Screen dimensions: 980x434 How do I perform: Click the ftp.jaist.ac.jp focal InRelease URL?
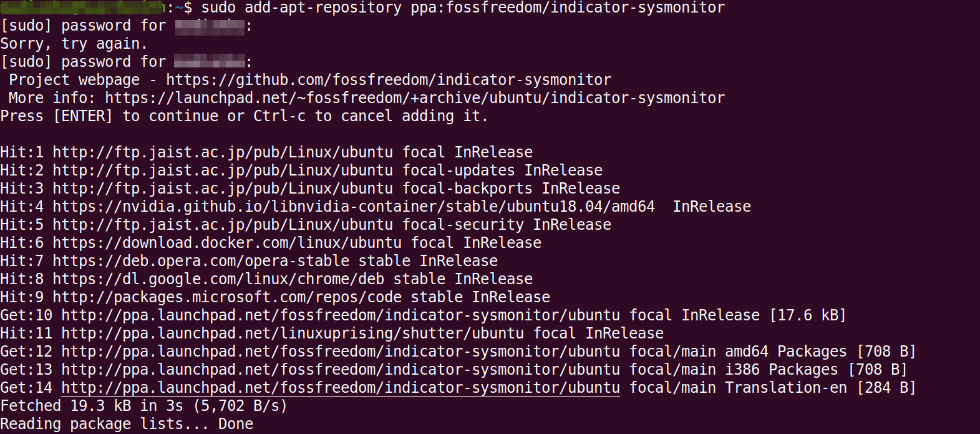(x=223, y=152)
